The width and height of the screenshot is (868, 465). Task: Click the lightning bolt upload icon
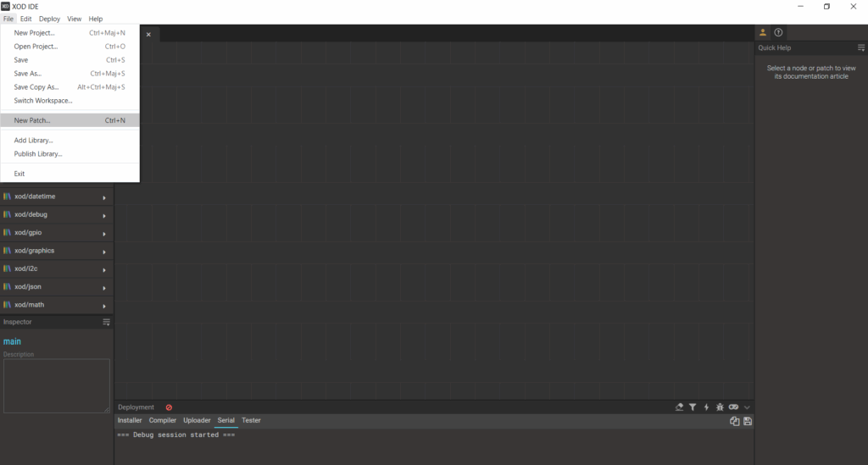[706, 407]
